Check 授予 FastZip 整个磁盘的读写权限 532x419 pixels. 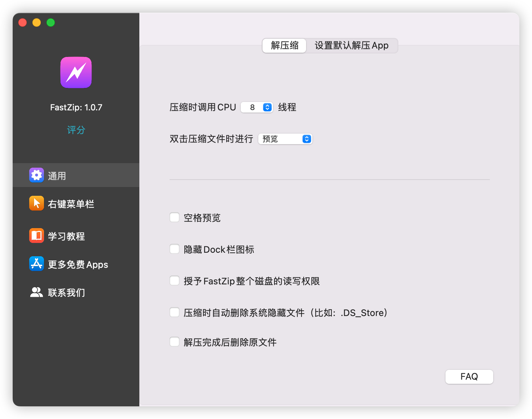175,281
